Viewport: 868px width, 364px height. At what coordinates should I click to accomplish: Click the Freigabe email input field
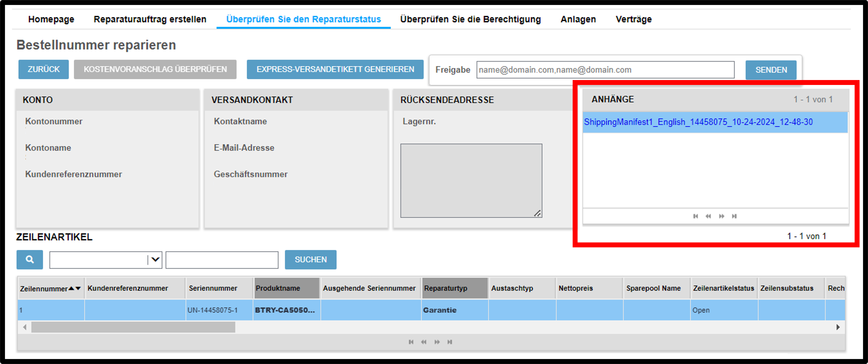tap(605, 70)
